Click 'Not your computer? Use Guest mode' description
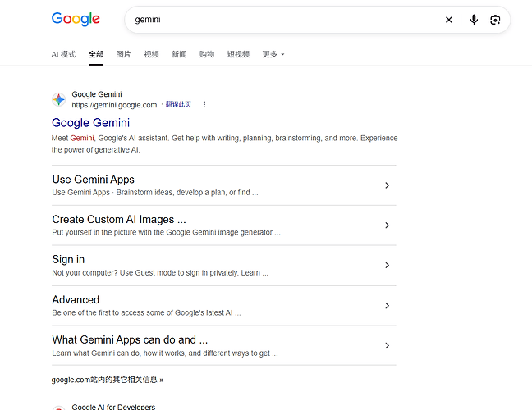Screen dimensions: 532x410 pos(160,273)
